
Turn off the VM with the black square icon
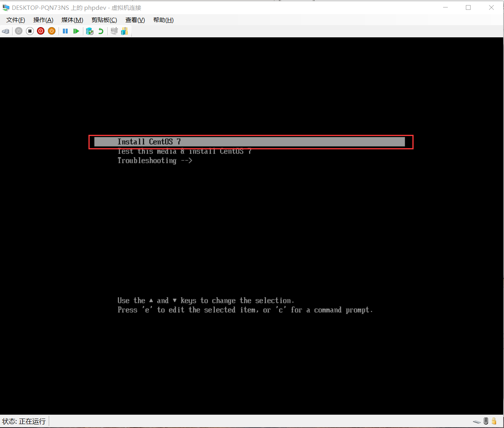[30, 31]
